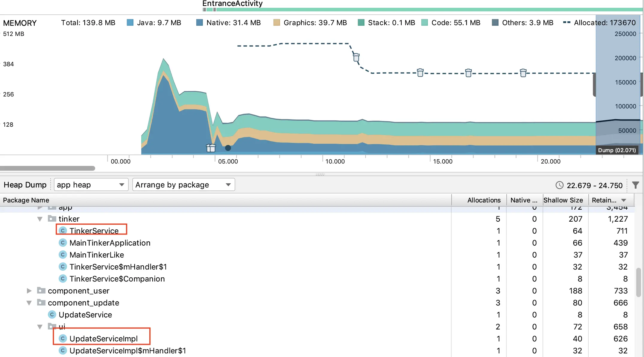Screen dimensions: 644x357
Task: Click the UpdateServiceImpl class icon
Action: (63, 338)
